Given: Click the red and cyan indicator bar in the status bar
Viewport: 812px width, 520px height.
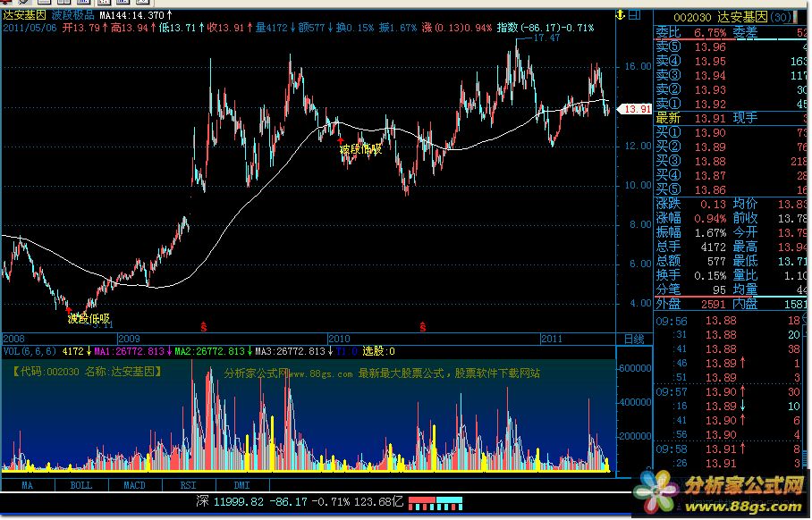Looking at the screenshot, I should pyautogui.click(x=436, y=503).
